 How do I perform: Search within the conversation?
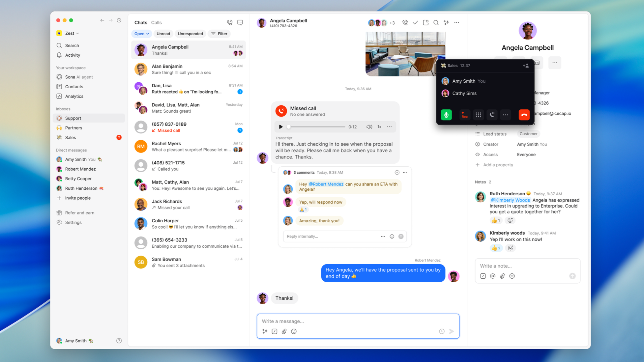coord(436,23)
